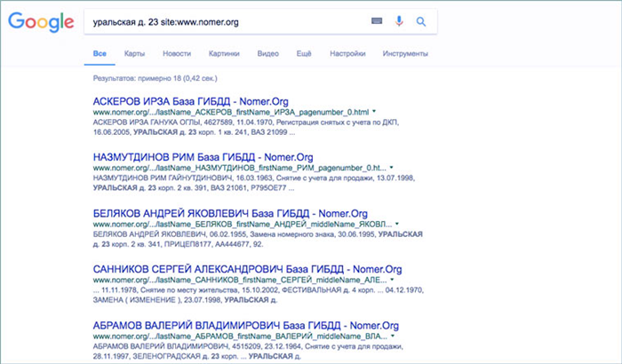Click the САННИКОВ result green URL text

[x=240, y=280]
